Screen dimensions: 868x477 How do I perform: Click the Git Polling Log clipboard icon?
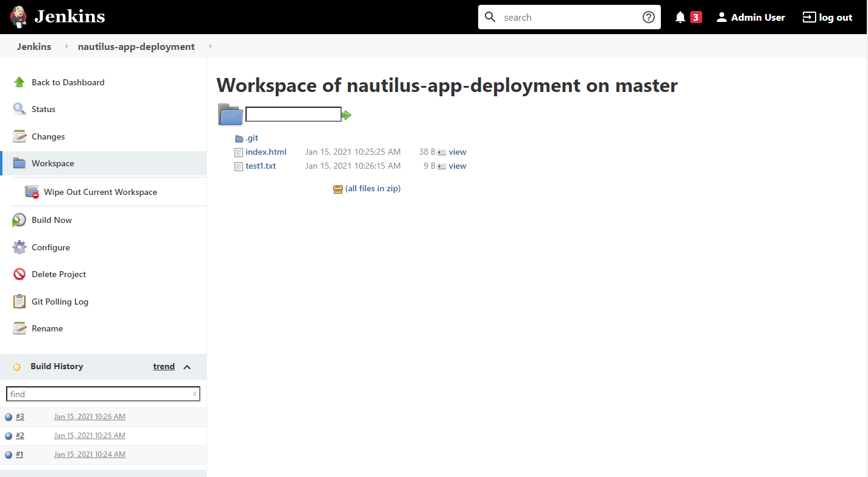pos(19,302)
